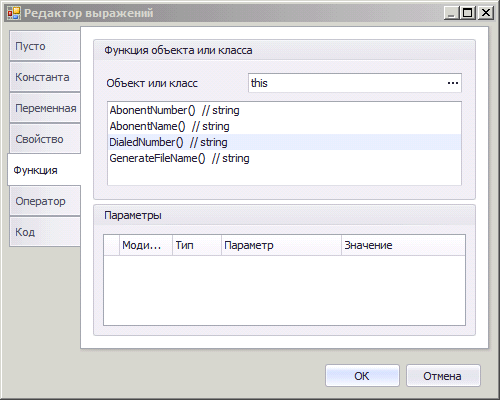Click the Моди... column header

[x=146, y=245]
